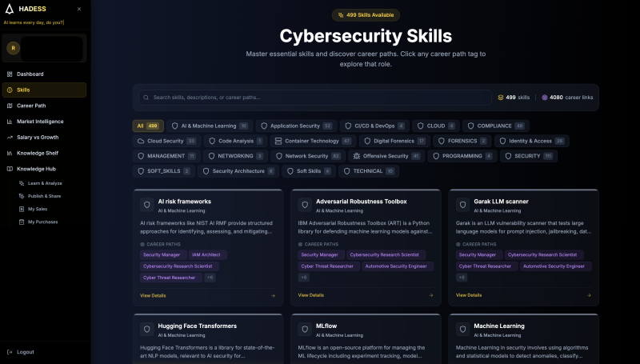Click the 499 Skills Available badge

point(366,15)
